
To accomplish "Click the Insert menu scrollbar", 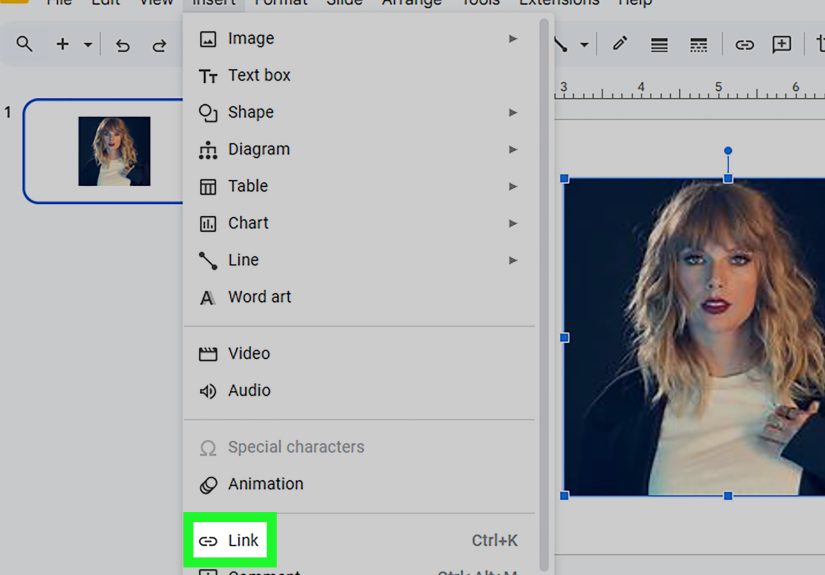I will pos(544,295).
